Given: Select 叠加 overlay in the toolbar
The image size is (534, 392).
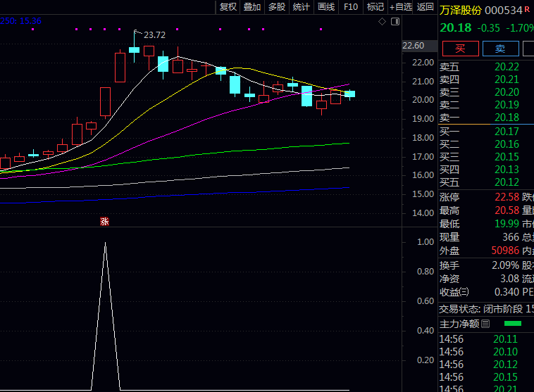Looking at the screenshot, I should [x=252, y=7].
